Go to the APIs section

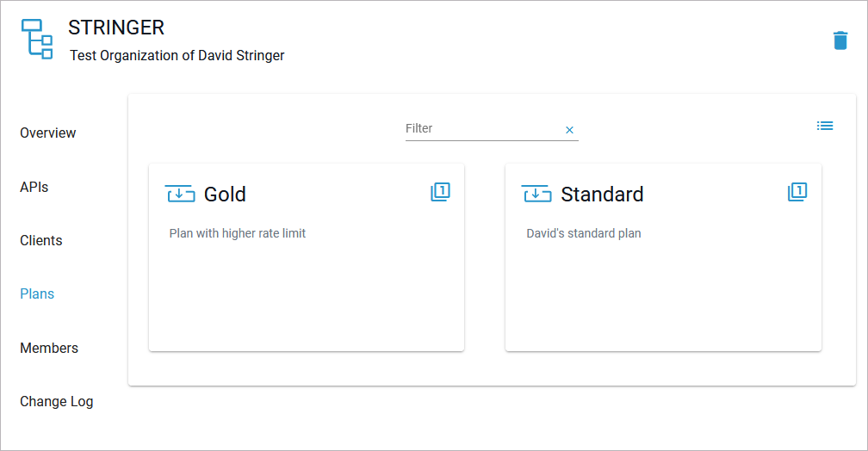pos(34,187)
